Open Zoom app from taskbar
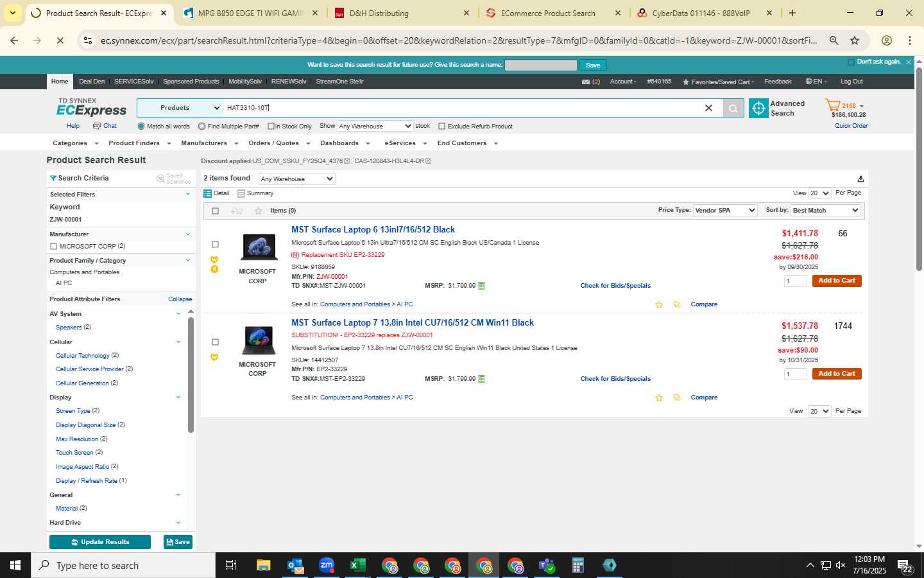The image size is (924, 578). (x=327, y=565)
